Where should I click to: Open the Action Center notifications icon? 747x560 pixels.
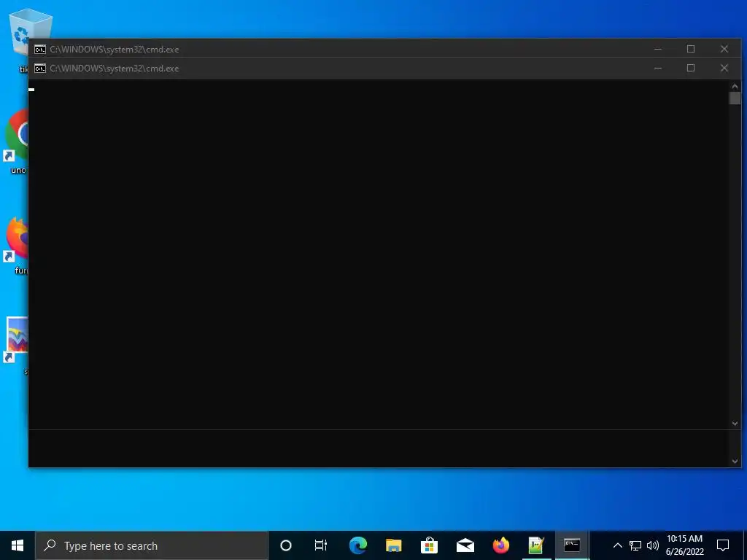click(x=723, y=545)
